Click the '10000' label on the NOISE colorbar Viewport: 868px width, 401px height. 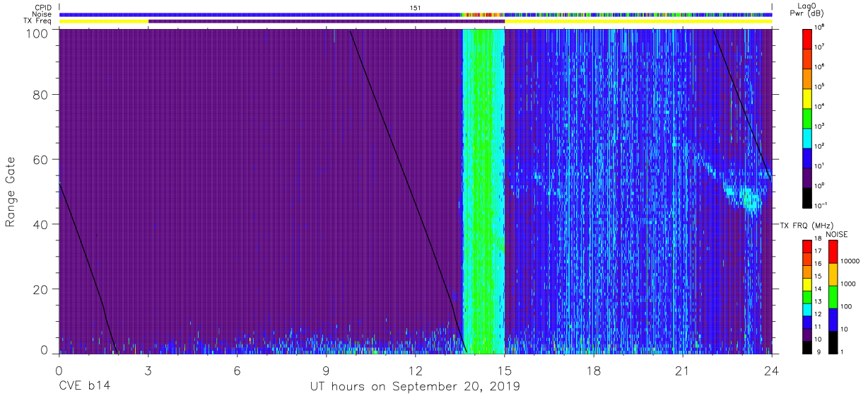click(850, 261)
